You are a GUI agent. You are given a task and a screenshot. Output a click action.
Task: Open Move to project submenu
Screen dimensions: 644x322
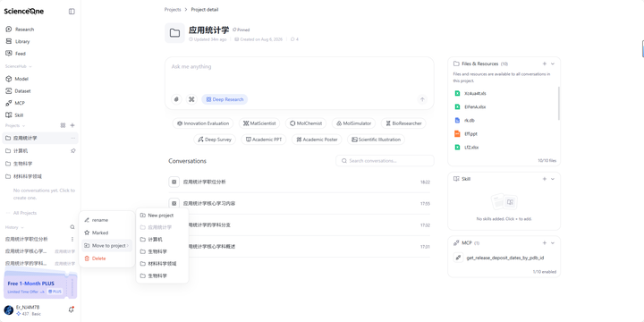point(106,246)
